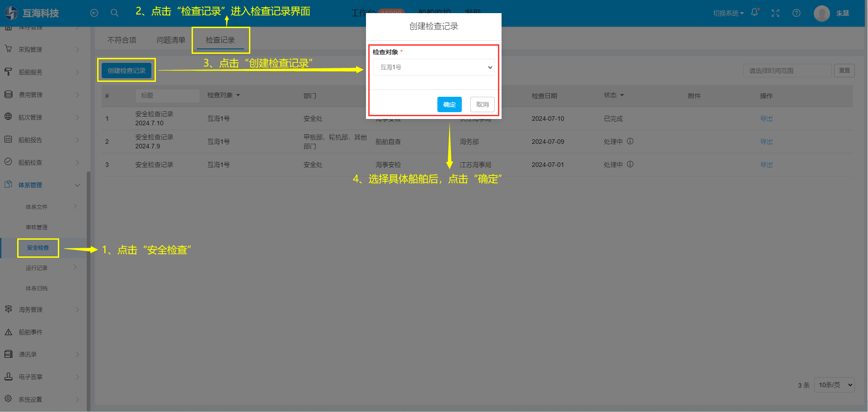The height and width of the screenshot is (412, 868).
Task: Click the 2024-07-09 date cell
Action: (548, 142)
